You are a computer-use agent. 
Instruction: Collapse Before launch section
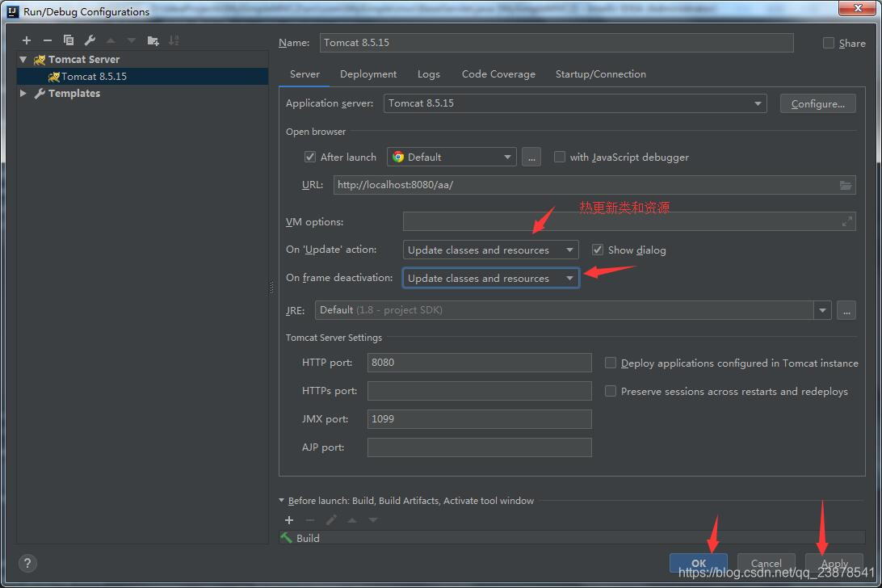[282, 500]
